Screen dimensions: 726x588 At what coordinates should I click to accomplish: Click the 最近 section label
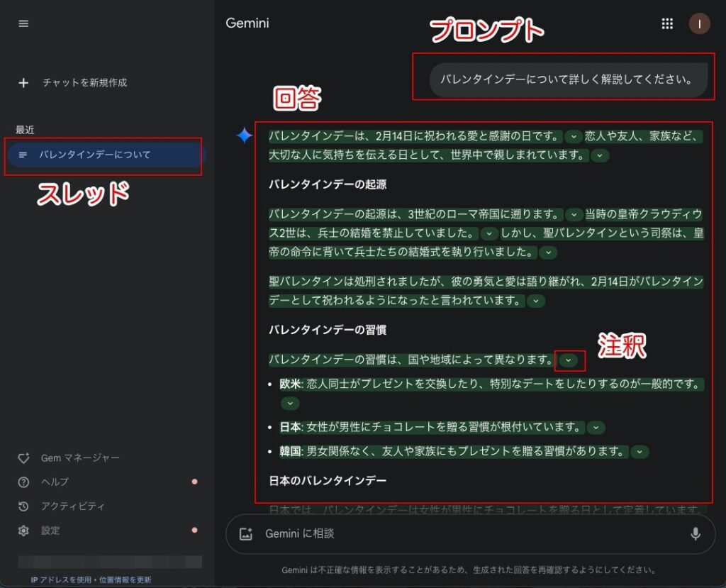coord(25,130)
